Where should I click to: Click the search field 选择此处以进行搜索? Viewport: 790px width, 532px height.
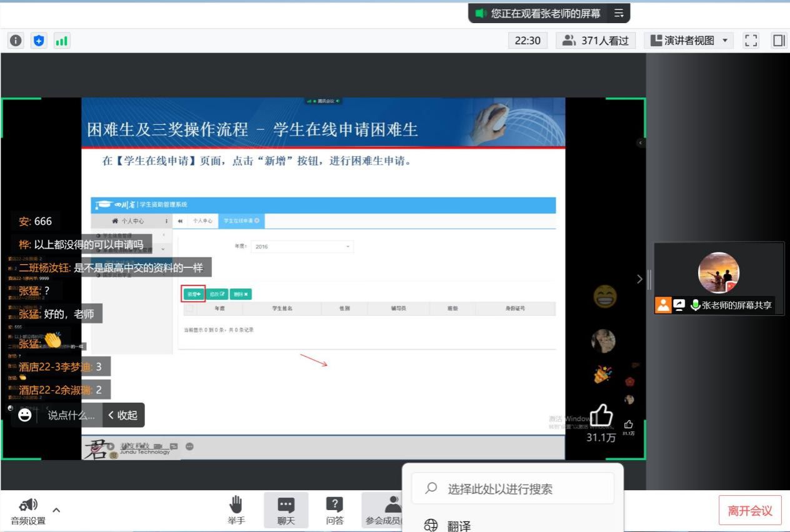512,488
